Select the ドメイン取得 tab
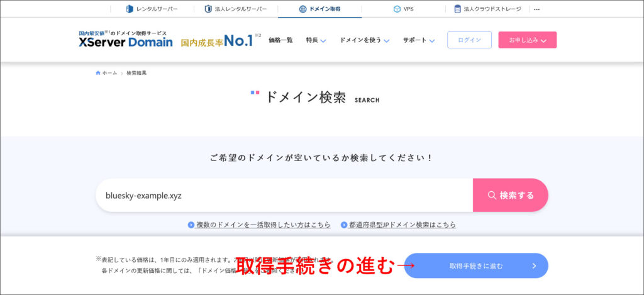644x295 pixels. coord(320,9)
